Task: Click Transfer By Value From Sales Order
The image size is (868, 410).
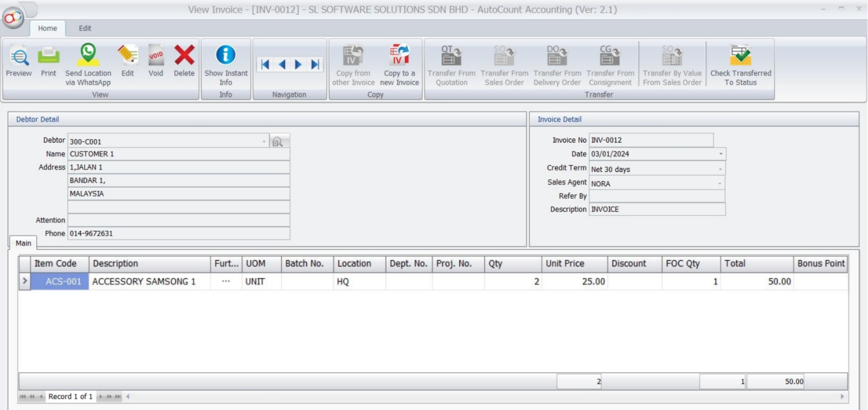Action: point(672,65)
